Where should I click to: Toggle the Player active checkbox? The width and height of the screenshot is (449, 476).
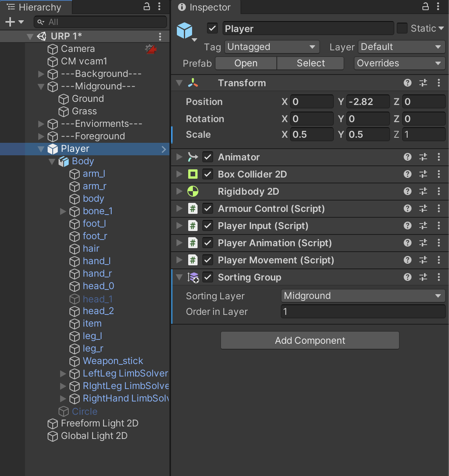pyautogui.click(x=212, y=28)
